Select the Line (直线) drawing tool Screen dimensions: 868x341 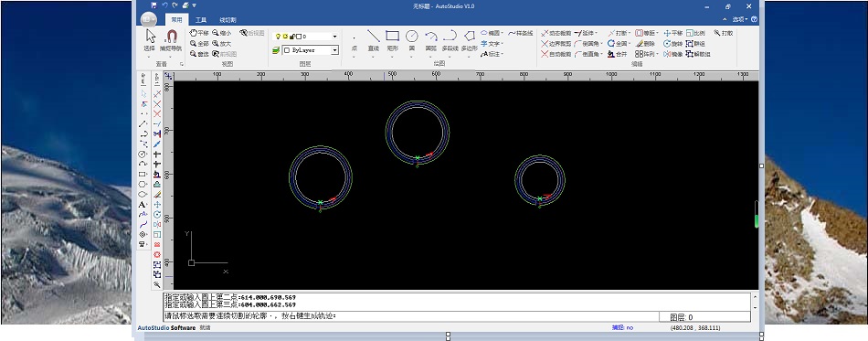coord(373,40)
